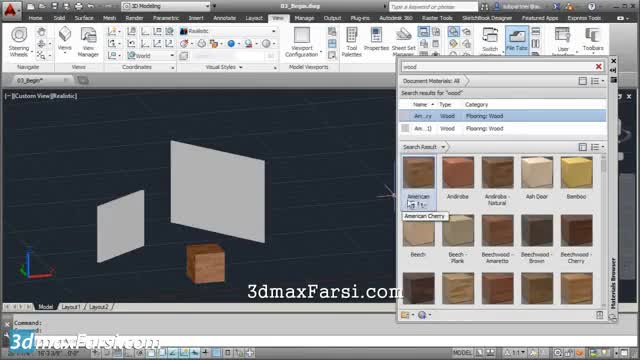The image size is (640, 360).
Task: Open the Search Result dropdown arrow
Action: click(443, 147)
